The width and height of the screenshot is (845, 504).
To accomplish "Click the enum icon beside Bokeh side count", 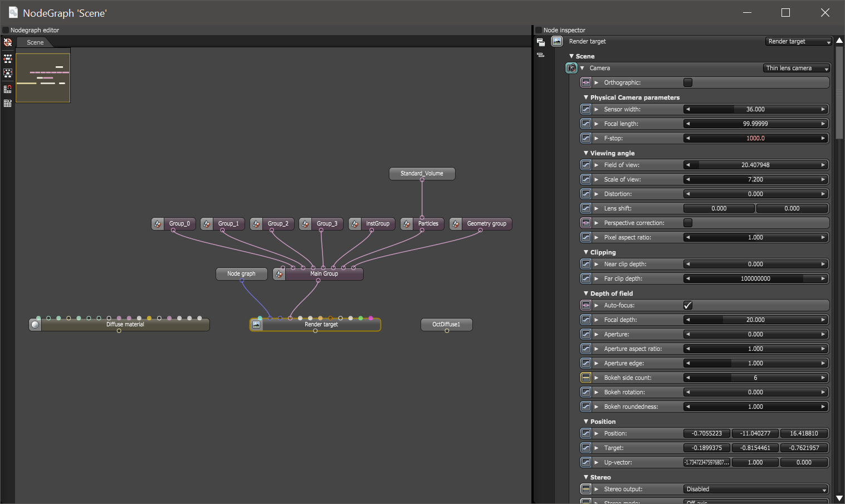I will 586,378.
